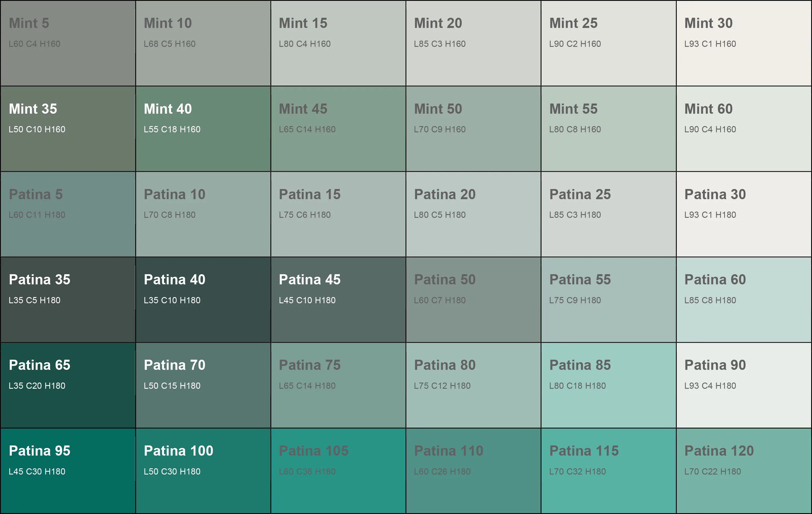Click the Patina 65 swatch
The width and height of the screenshot is (812, 514).
pyautogui.click(x=68, y=385)
